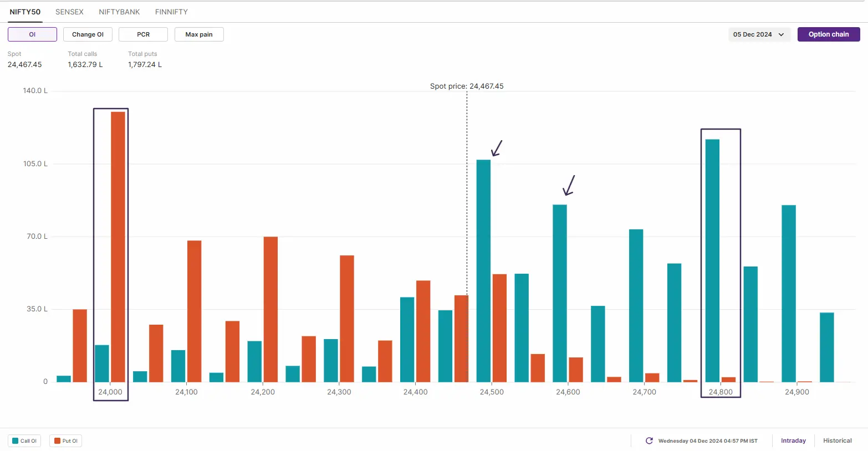Click the 24,300 put OI bar

[347, 319]
